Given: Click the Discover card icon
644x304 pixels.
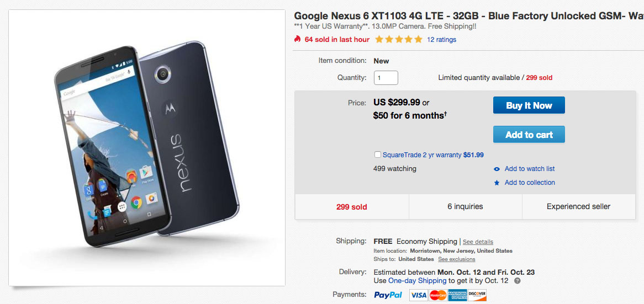Looking at the screenshot, I should pyautogui.click(x=477, y=295).
